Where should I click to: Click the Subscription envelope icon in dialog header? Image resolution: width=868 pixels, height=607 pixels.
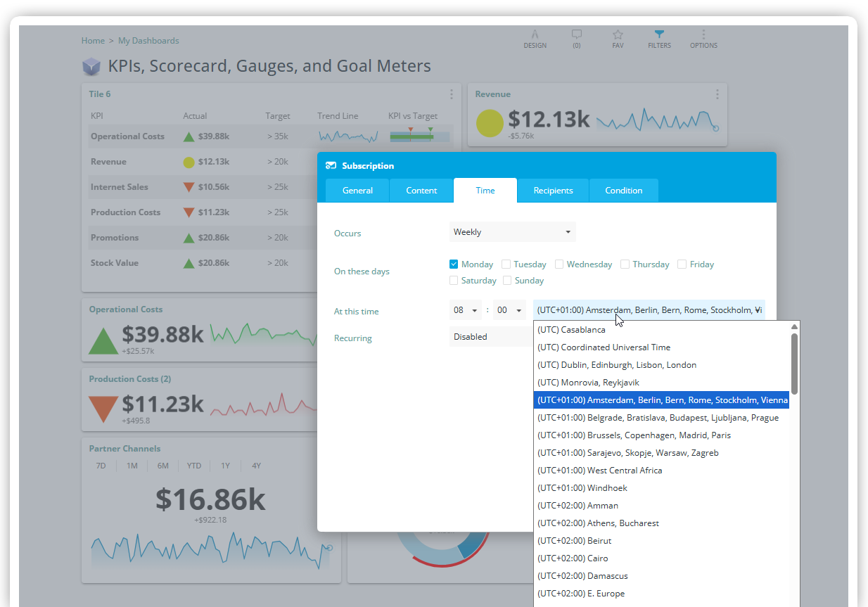click(331, 165)
